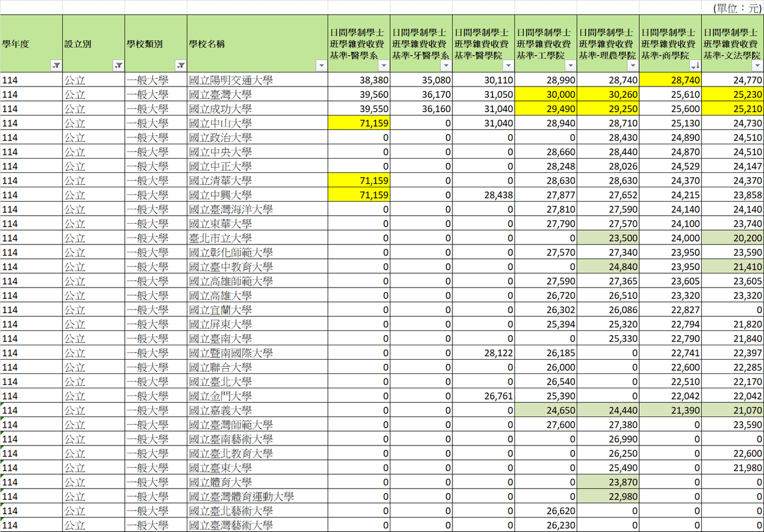Click the 26,230 cell
Image resolution: width=764 pixels, height=532 pixels.
(x=546, y=525)
